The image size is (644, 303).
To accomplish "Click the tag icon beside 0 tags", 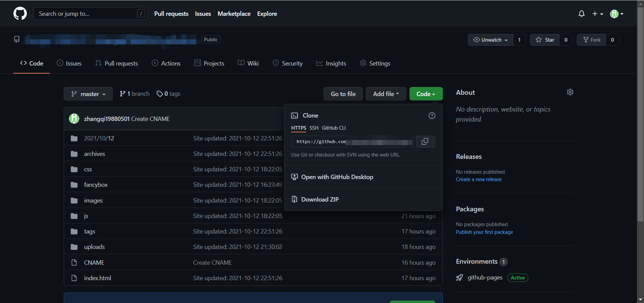I will point(160,94).
